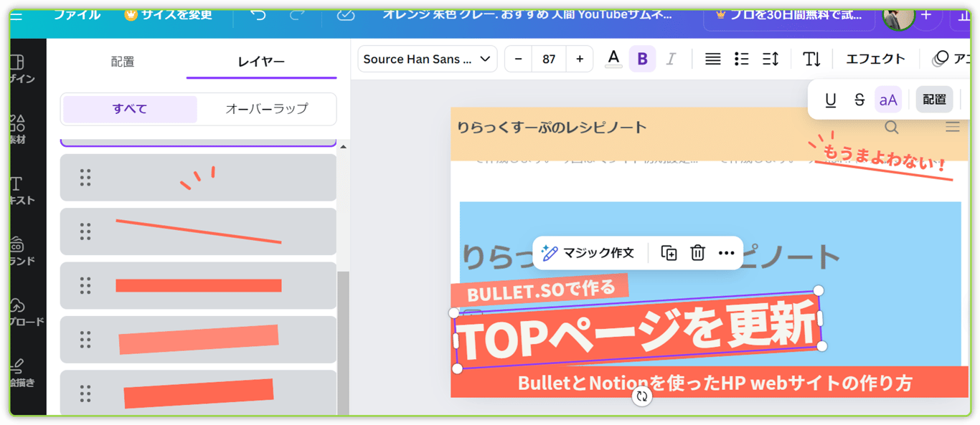This screenshot has height=425, width=980.
Task: Click the rotate handle below the text box
Action: pyautogui.click(x=642, y=396)
